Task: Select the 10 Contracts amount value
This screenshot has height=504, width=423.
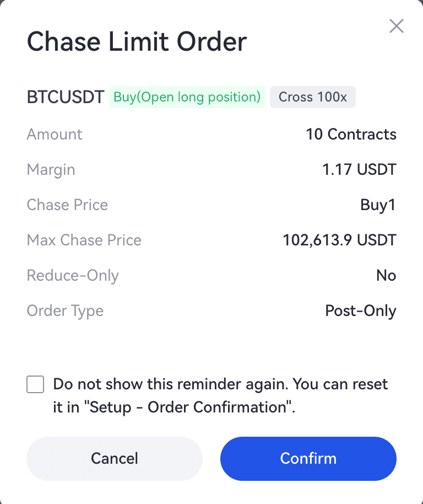Action: pos(351,134)
